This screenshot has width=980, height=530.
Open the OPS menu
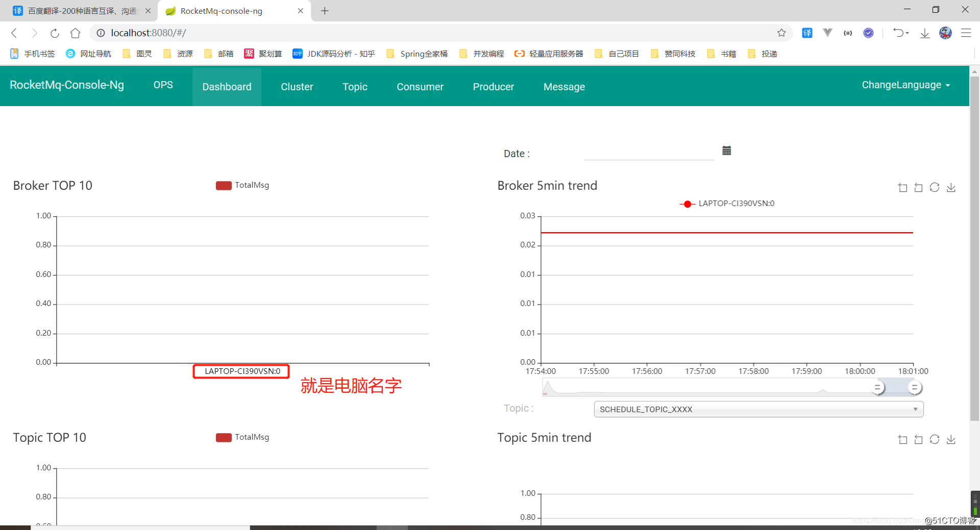click(x=163, y=85)
